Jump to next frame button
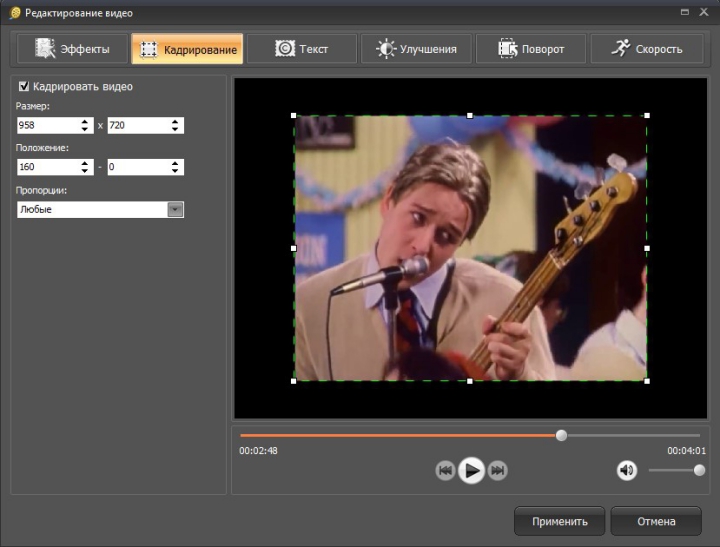This screenshot has width=720, height=547. tap(497, 470)
